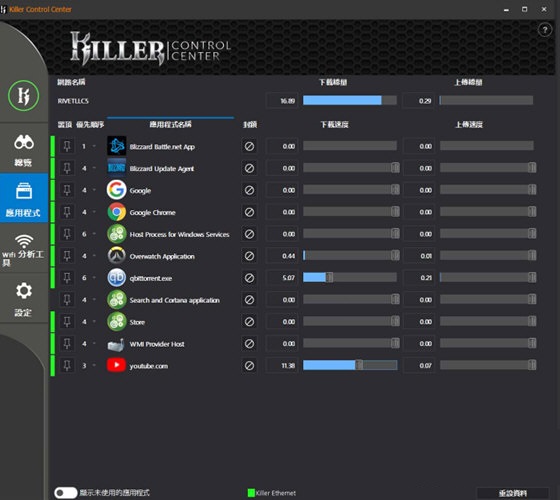Block qbittorrent.exe traffic

pyautogui.click(x=249, y=278)
